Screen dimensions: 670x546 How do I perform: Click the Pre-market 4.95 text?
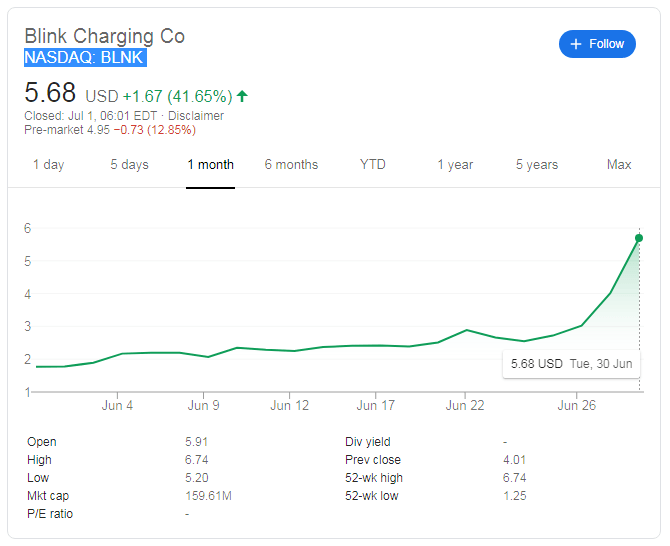pos(67,130)
